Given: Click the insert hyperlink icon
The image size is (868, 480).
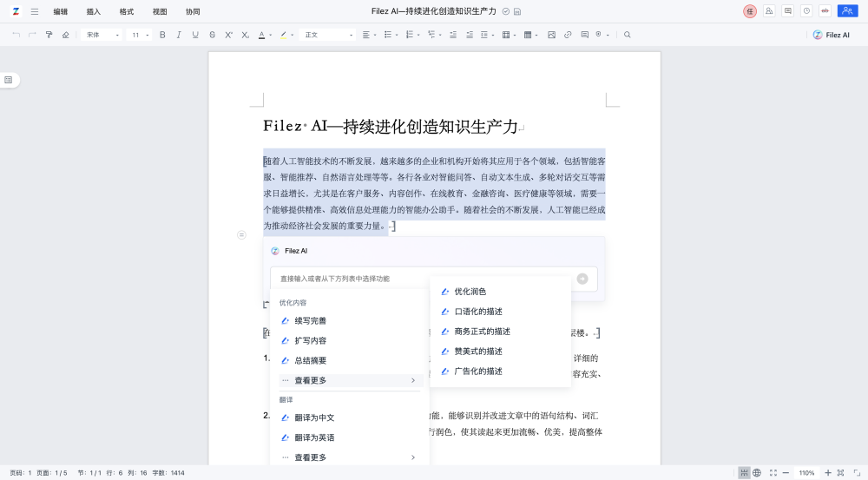Looking at the screenshot, I should point(568,35).
